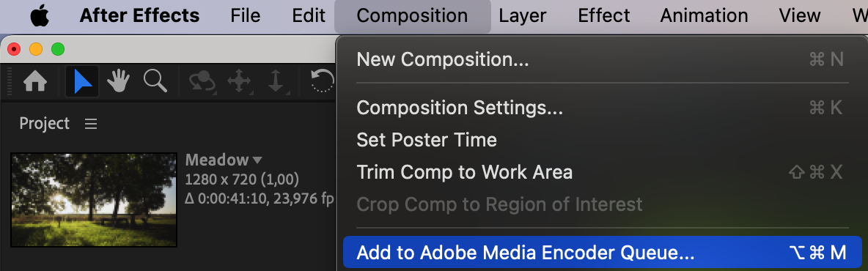Open the Edit menu
Image resolution: width=868 pixels, height=271 pixels.
click(309, 15)
